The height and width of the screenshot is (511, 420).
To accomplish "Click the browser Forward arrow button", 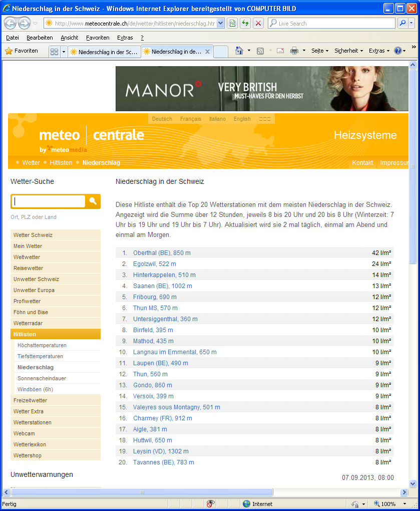I will [24, 23].
